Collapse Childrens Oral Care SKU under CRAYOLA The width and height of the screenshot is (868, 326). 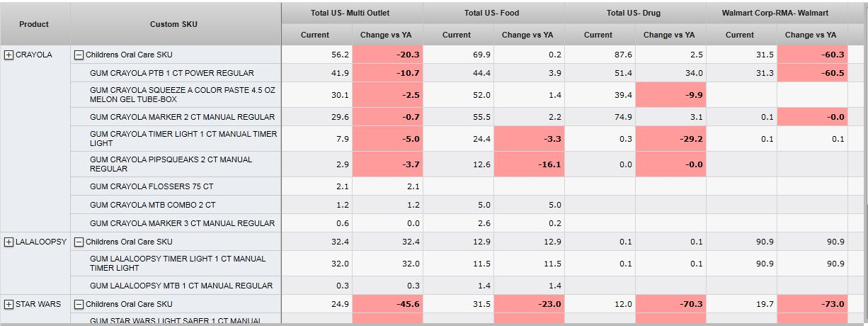(x=79, y=55)
